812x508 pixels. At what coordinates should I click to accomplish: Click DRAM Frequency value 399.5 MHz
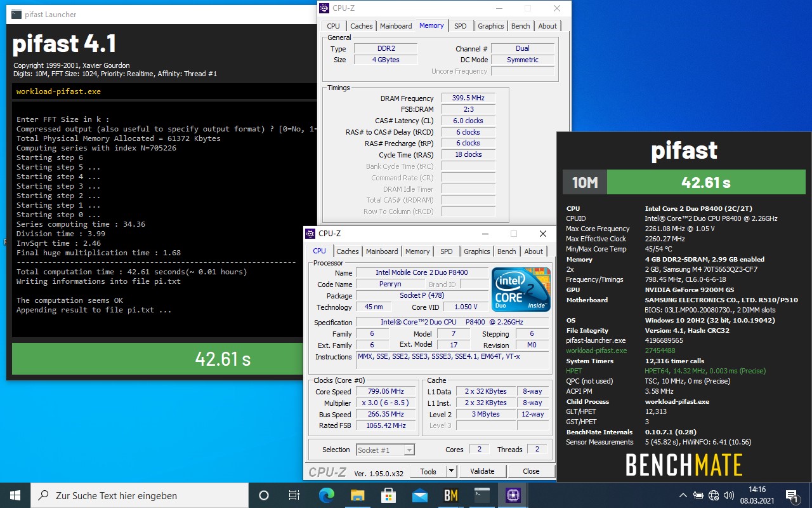pyautogui.click(x=468, y=98)
